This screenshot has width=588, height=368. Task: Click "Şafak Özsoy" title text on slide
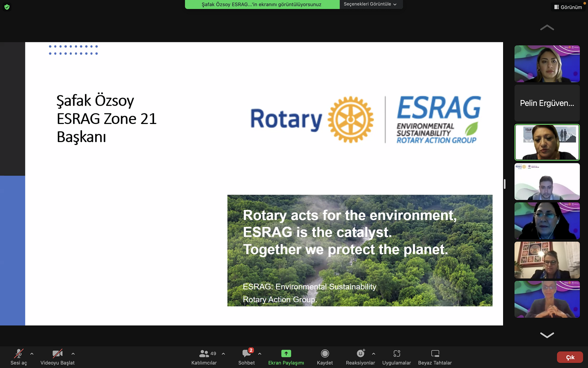tap(95, 100)
